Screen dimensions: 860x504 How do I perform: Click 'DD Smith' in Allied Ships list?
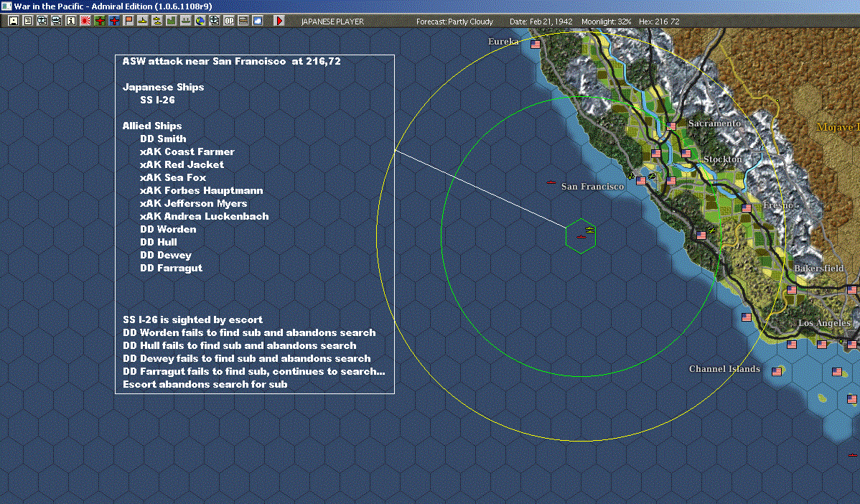pos(163,139)
